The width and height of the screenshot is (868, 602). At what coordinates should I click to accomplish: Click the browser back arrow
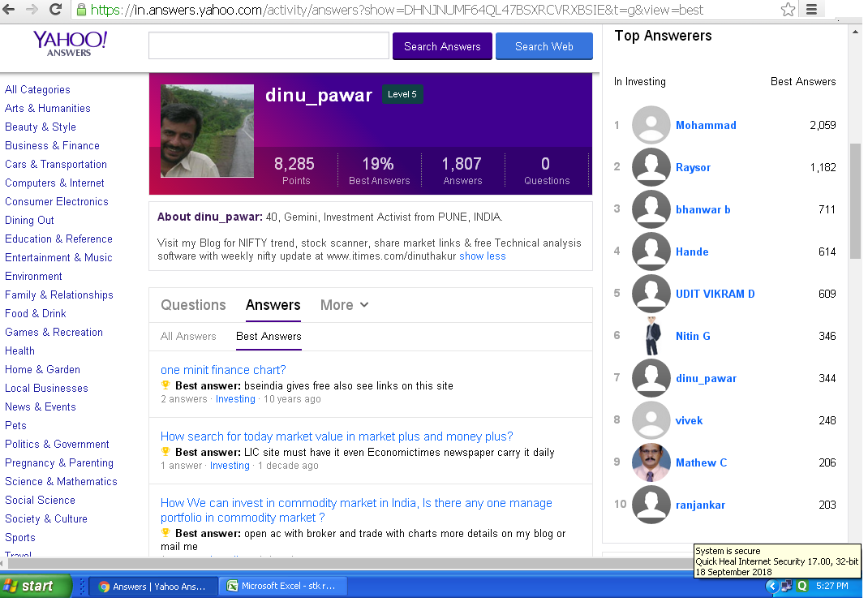click(9, 9)
